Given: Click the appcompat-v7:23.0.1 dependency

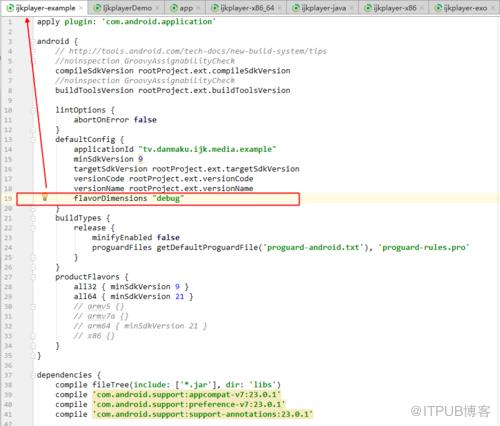Looking at the screenshot, I should pos(187,395).
